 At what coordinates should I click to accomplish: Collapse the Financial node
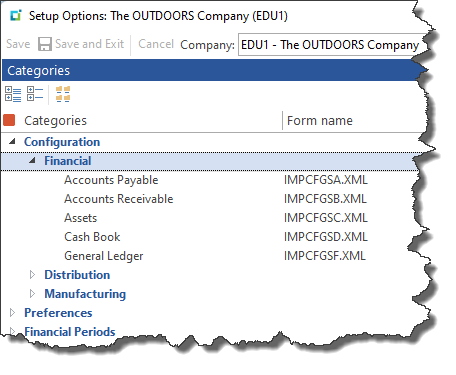pyautogui.click(x=32, y=160)
